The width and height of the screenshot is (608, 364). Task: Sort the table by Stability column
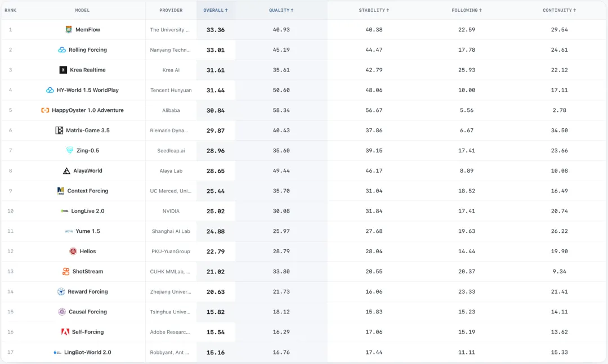[x=374, y=10]
